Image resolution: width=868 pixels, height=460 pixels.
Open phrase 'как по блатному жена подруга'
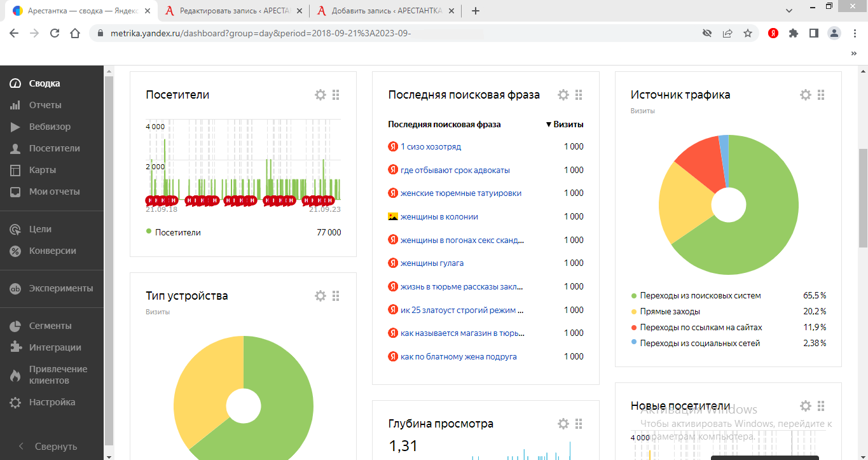click(458, 356)
